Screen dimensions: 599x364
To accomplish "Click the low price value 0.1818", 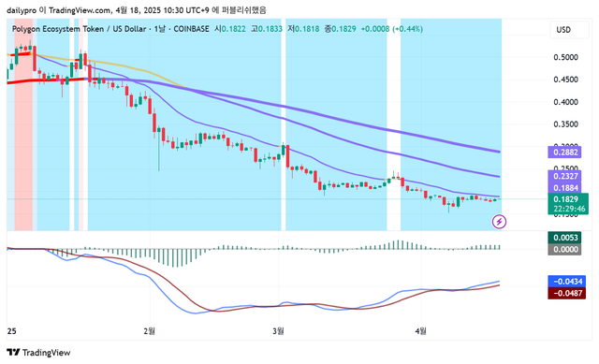I will pyautogui.click(x=307, y=29).
